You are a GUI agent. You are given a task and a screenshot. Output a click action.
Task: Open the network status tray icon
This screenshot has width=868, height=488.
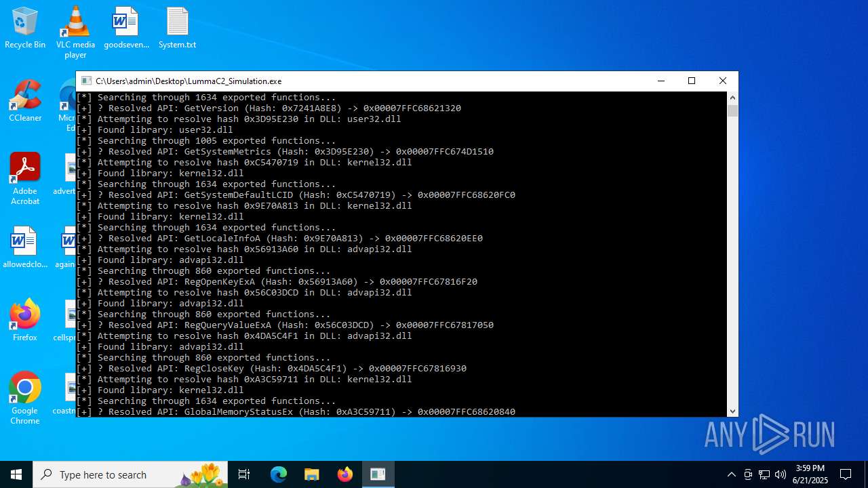(764, 474)
